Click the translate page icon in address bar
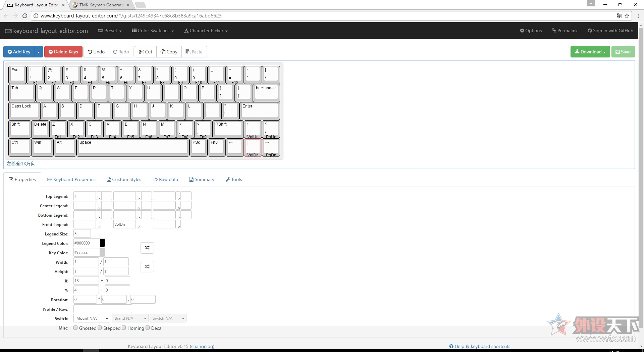The image size is (644, 352). [x=619, y=16]
